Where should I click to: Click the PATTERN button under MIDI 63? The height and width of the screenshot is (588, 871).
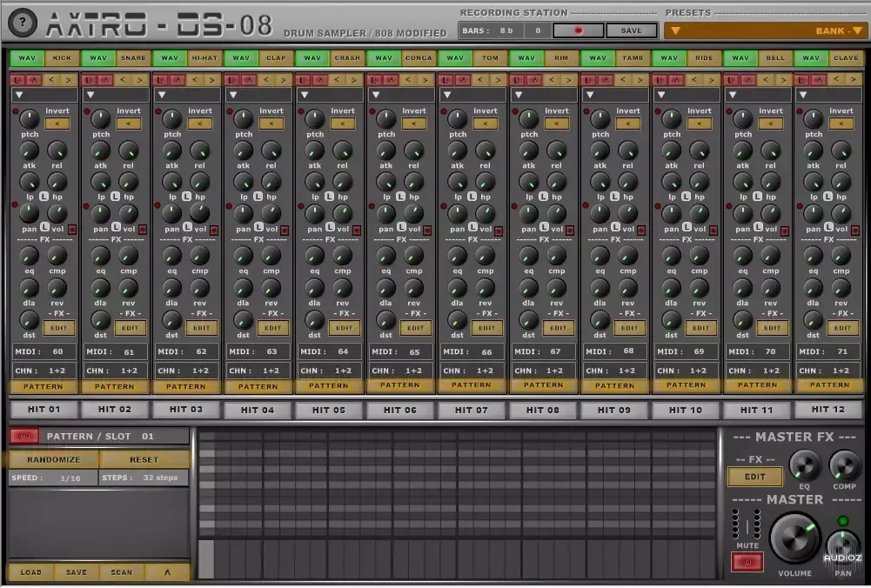click(x=258, y=386)
